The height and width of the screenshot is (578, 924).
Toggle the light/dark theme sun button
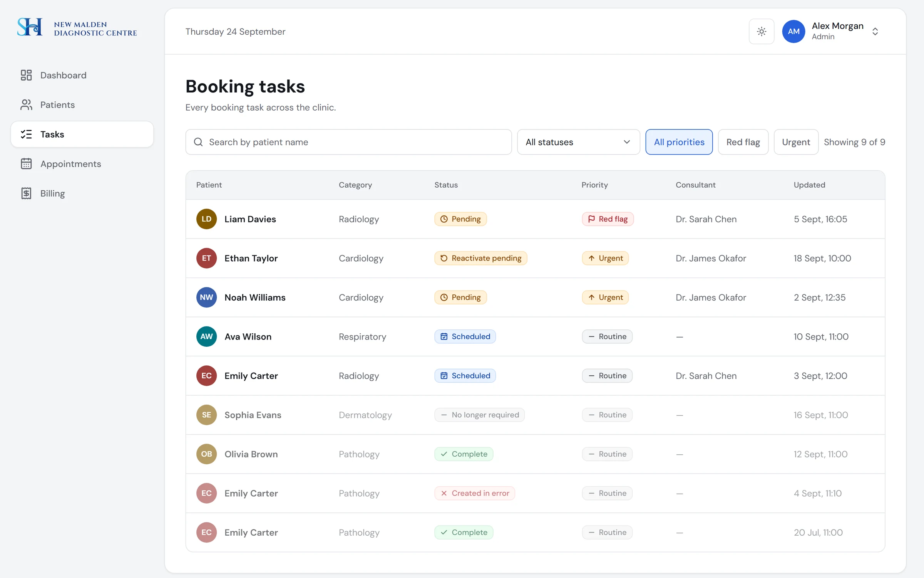pyautogui.click(x=761, y=32)
